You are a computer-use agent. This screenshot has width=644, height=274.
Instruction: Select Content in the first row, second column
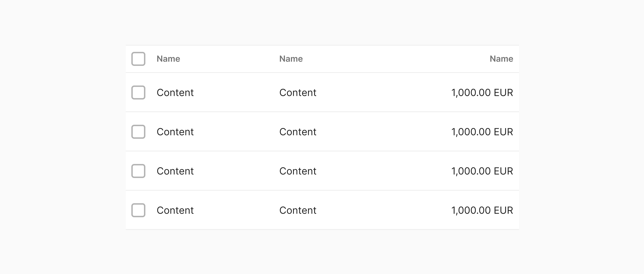298,93
